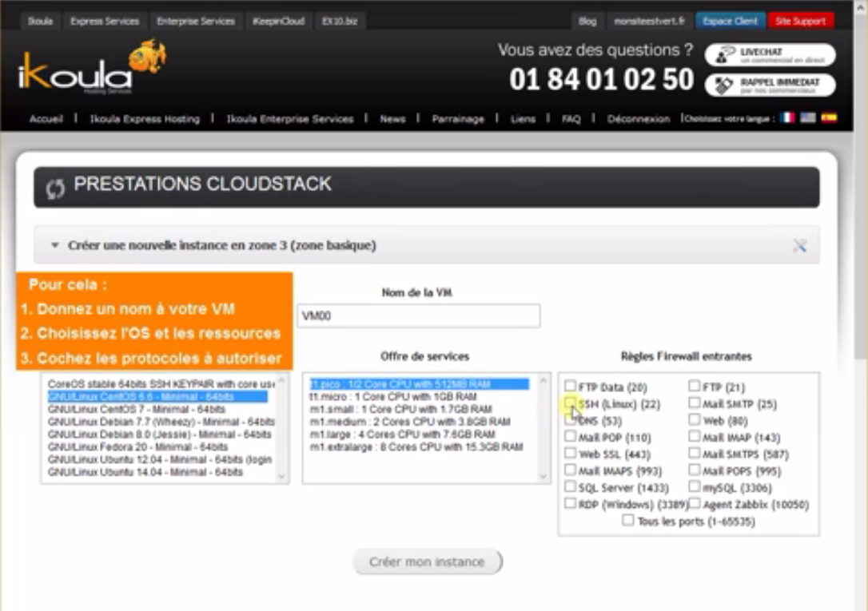This screenshot has height=611, width=868.
Task: Select m1.extralarge 8 Cores 15.3GB offer
Action: point(416,446)
